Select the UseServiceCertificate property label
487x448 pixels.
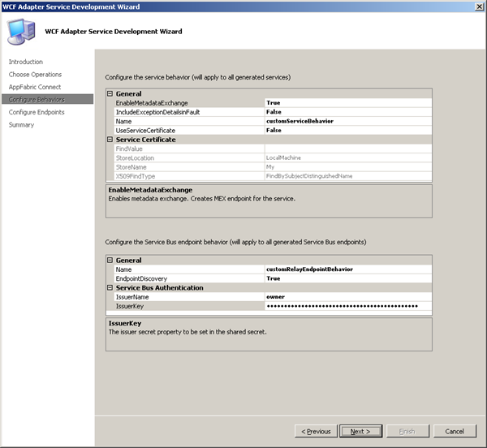145,131
